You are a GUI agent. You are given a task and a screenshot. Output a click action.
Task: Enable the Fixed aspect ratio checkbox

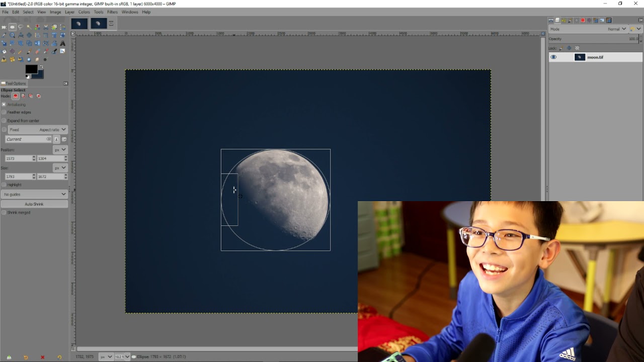click(x=4, y=130)
